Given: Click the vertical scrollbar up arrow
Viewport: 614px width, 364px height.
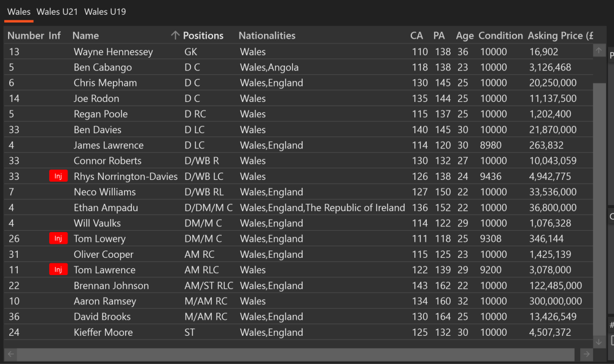Looking at the screenshot, I should click(x=599, y=50).
